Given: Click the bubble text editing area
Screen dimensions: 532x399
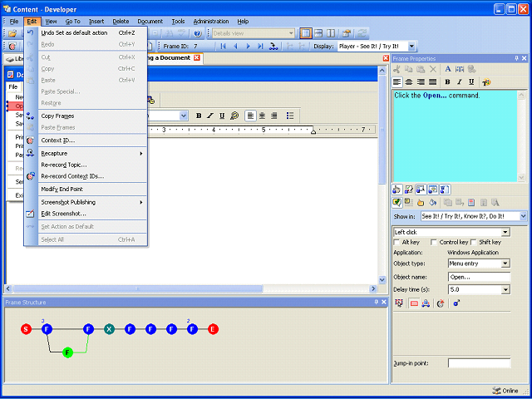Looking at the screenshot, I should pyautogui.click(x=455, y=135).
